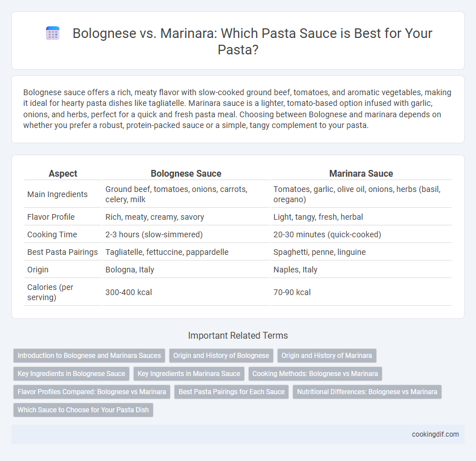Viewport: 476px width, 461px height.
Task: Click the 'Marinara Sauce' column header
Action: click(361, 173)
